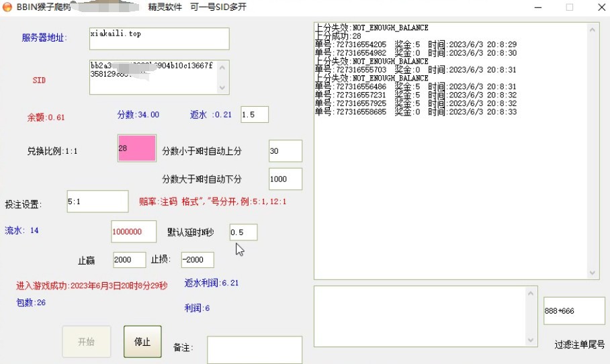The height and width of the screenshot is (364, 610).
Task: Click the 备注 remark input box
Action: coord(255,350)
